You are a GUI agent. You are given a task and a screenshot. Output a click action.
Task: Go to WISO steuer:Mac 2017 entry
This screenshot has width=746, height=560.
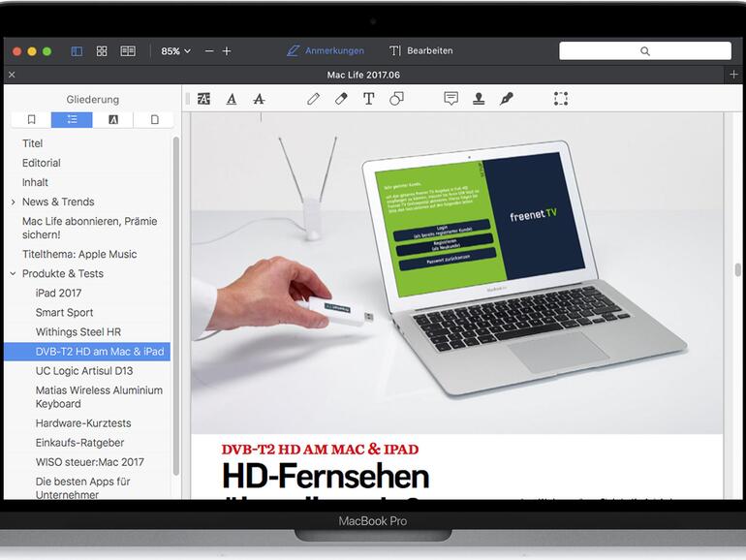tap(89, 462)
